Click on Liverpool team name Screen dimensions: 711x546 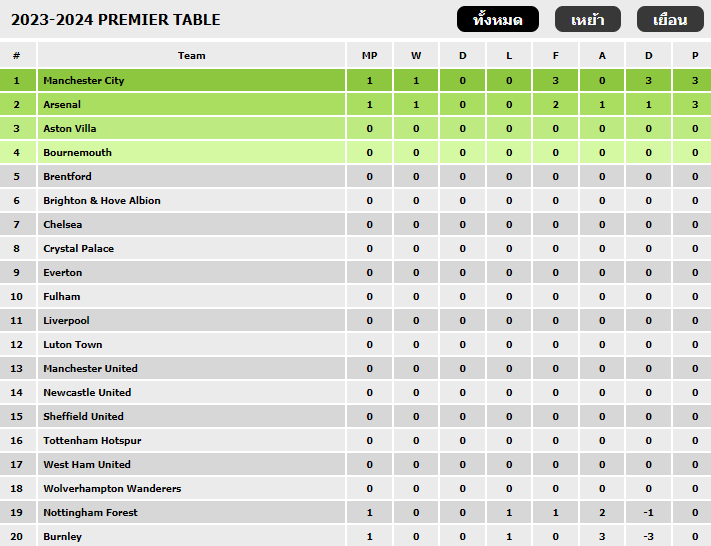[x=66, y=321]
